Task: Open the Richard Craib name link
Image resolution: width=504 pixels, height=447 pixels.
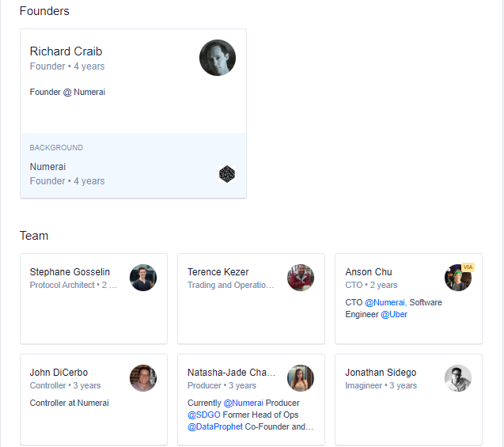Action: click(x=66, y=51)
